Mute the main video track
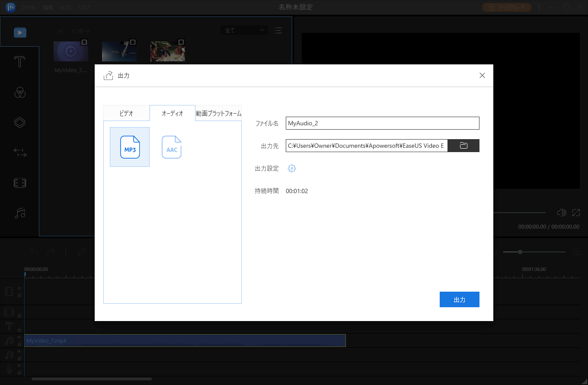Image resolution: width=588 pixels, height=385 pixels. point(19,288)
